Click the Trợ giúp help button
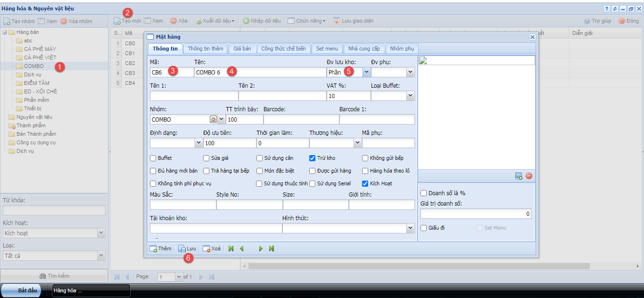The width and height of the screenshot is (644, 298). (597, 21)
